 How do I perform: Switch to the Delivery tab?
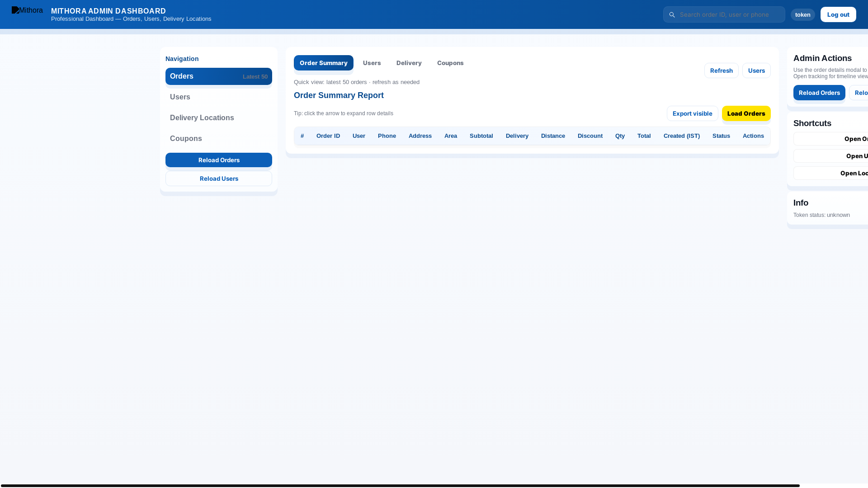(409, 63)
